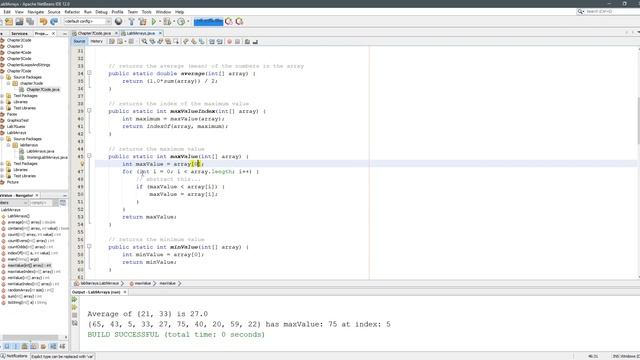Click the Redo arrow in main toolbar

[x=53, y=21]
